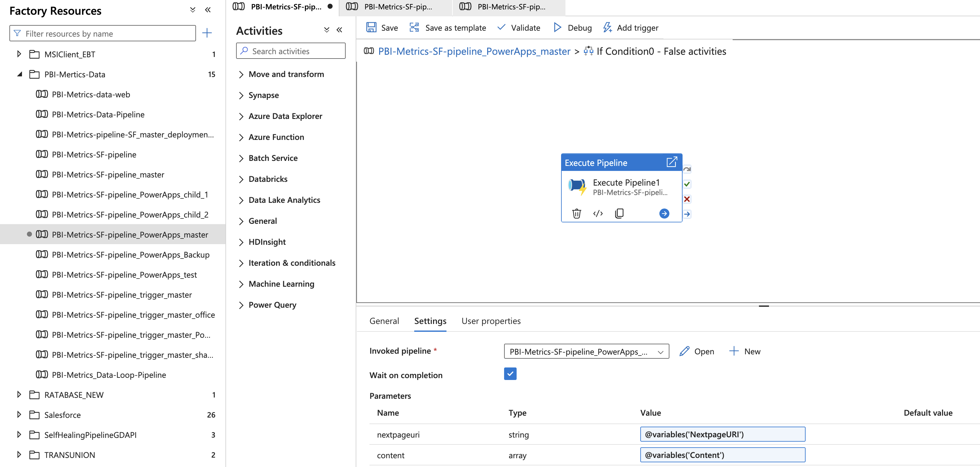This screenshot has width=980, height=467.
Task: Open Invoked pipeline dropdown
Action: pos(586,352)
